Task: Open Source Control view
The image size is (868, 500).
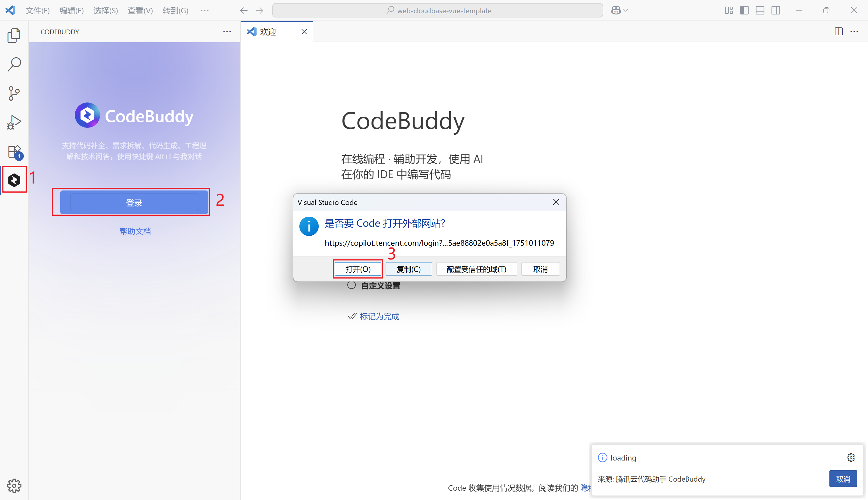Action: coord(14,93)
